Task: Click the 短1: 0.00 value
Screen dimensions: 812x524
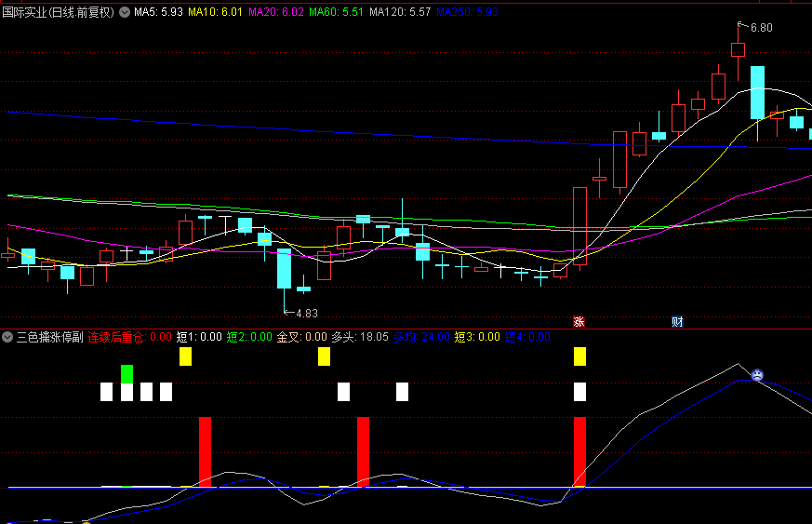Action: (199, 337)
